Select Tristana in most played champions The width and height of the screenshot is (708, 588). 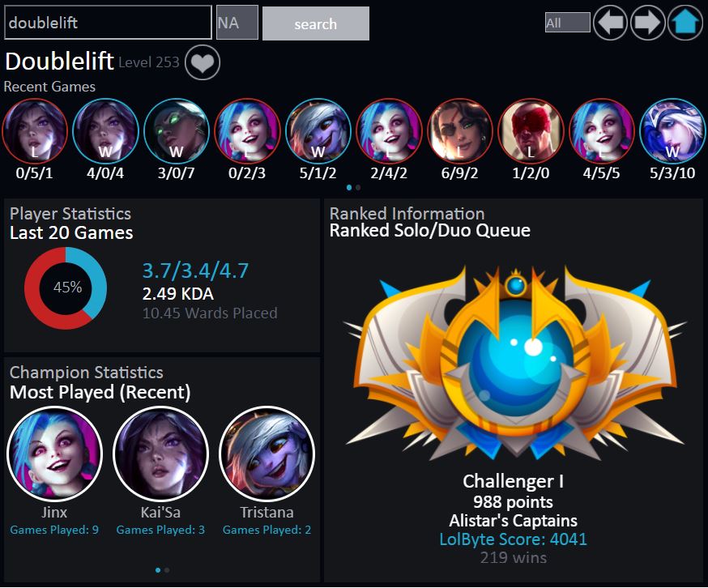267,454
